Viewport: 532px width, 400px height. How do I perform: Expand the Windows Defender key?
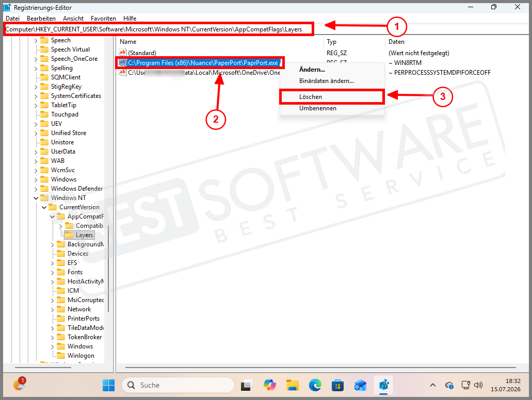tap(36, 189)
